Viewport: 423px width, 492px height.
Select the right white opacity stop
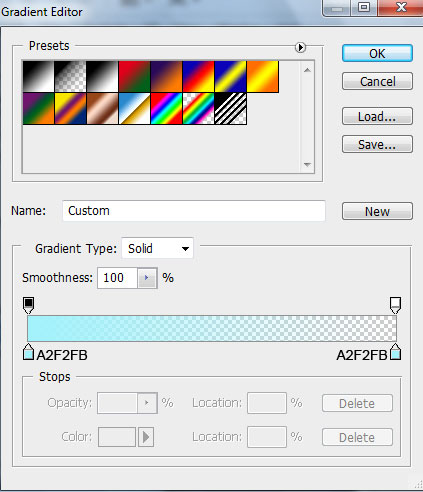pos(395,305)
